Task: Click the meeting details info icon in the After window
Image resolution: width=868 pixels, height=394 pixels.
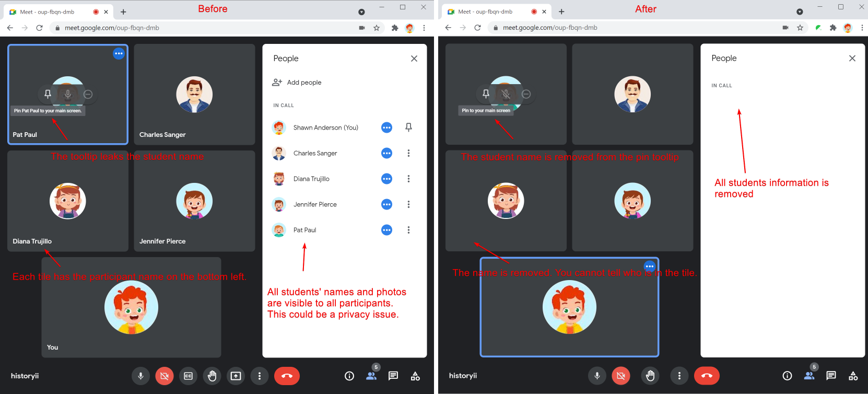Action: 787,376
